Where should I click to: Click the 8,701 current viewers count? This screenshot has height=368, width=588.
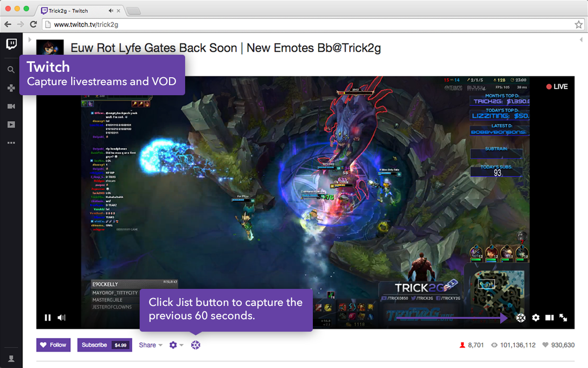pos(472,345)
